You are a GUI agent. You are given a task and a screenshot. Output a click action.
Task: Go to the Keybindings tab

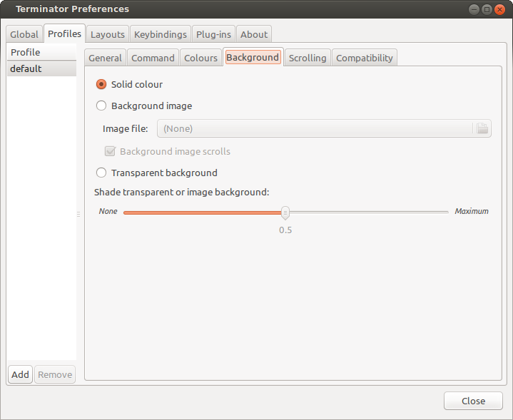pos(161,34)
